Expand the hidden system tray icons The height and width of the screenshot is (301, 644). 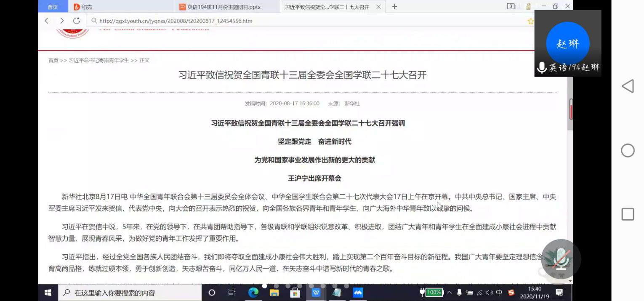coord(450,293)
